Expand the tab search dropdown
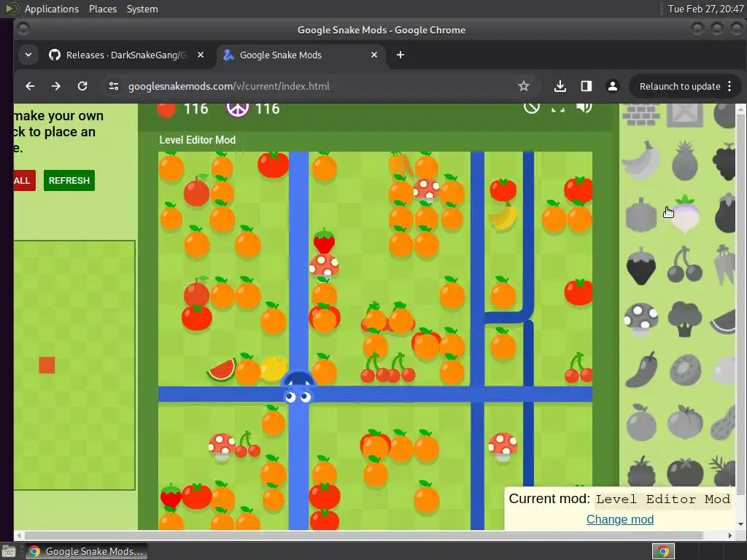The height and width of the screenshot is (560, 747). coord(28,55)
